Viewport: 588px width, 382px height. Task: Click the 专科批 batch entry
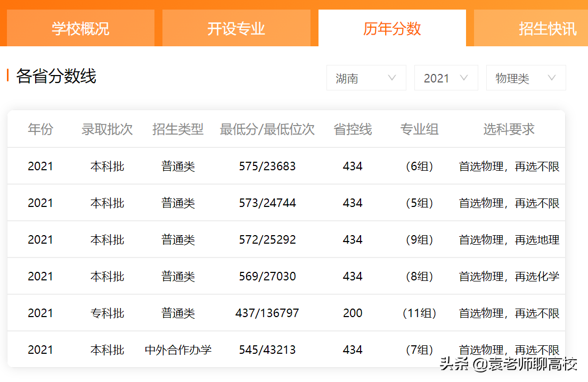(x=108, y=313)
